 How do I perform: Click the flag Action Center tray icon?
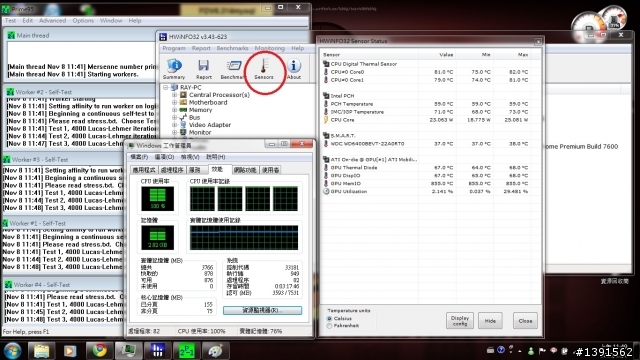pyautogui.click(x=542, y=351)
